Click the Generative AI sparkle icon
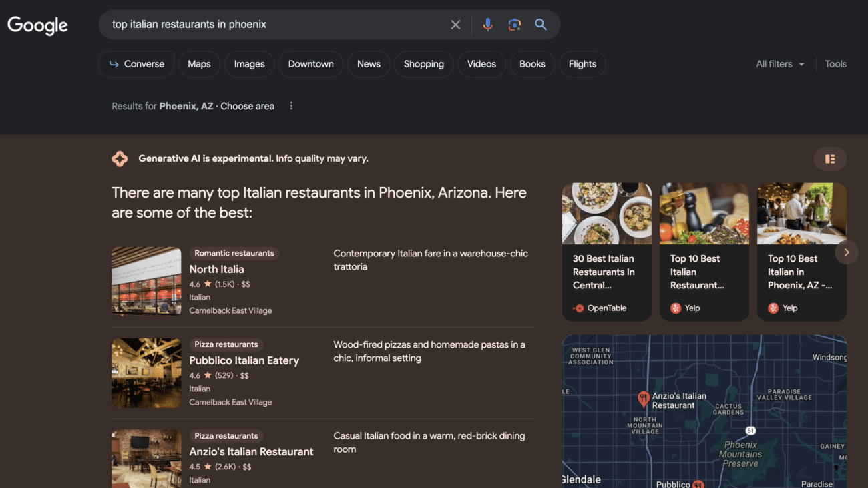The image size is (868, 488). pyautogui.click(x=120, y=158)
